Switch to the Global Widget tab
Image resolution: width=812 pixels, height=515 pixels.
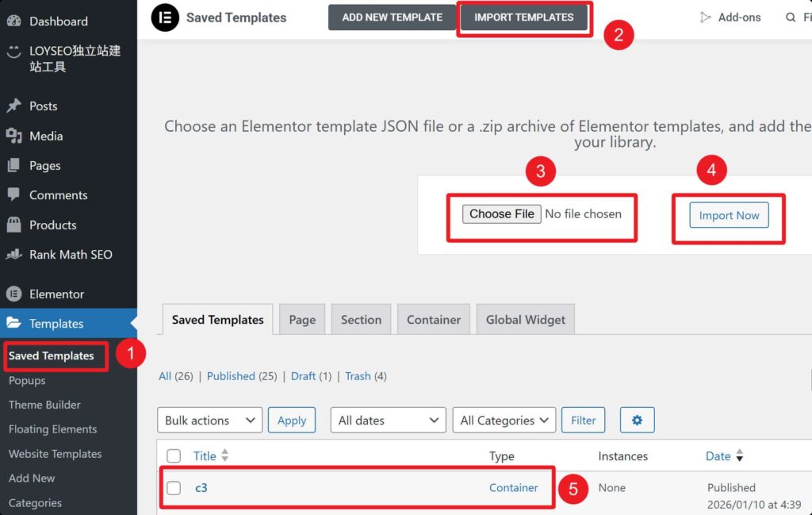tap(526, 320)
